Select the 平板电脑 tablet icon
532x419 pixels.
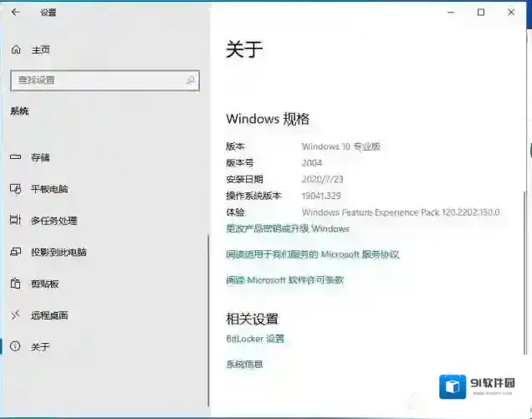[x=14, y=189]
